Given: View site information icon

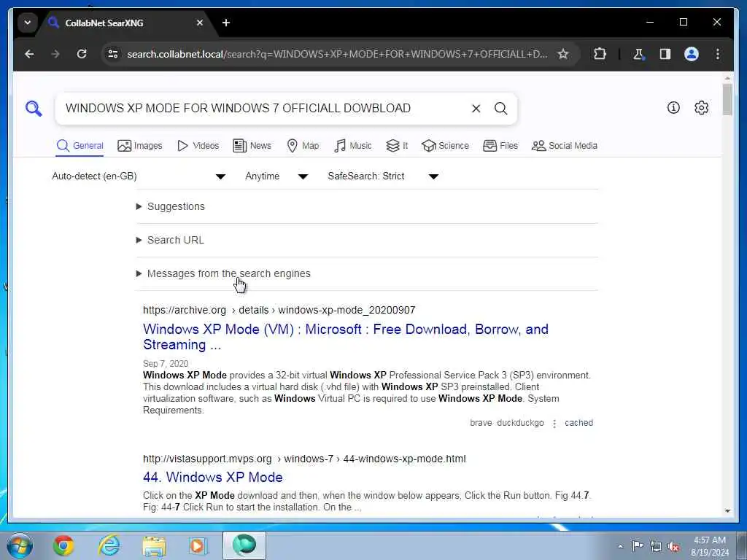Looking at the screenshot, I should point(113,54).
